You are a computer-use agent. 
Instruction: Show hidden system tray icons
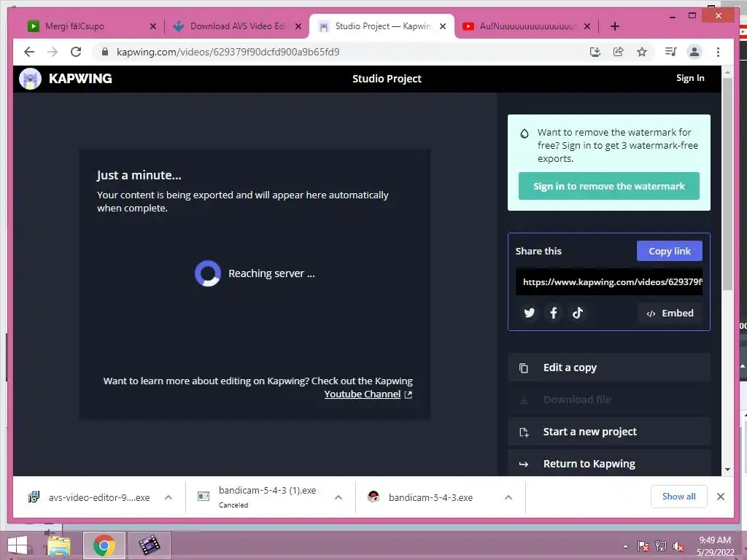[625, 546]
